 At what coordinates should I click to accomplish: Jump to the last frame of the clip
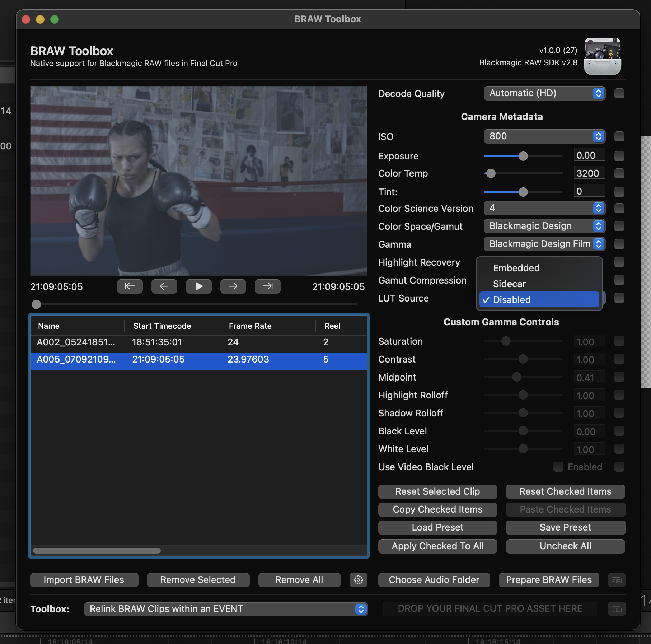(267, 286)
